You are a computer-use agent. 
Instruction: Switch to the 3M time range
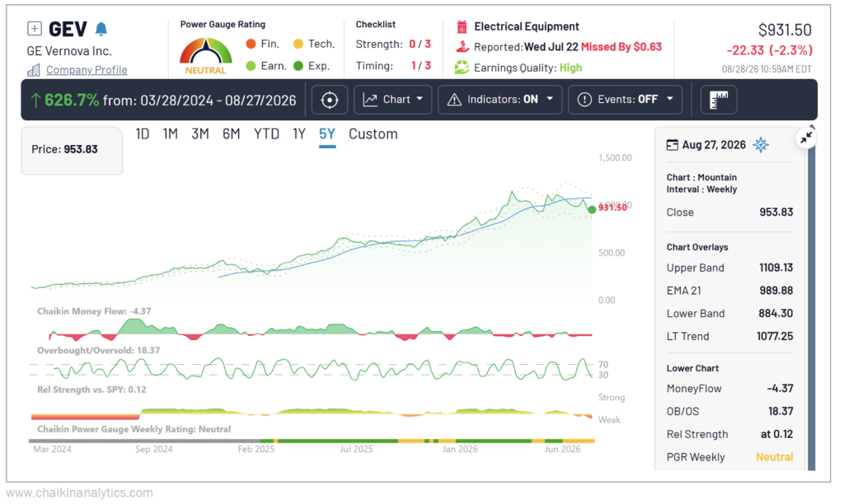(x=200, y=134)
